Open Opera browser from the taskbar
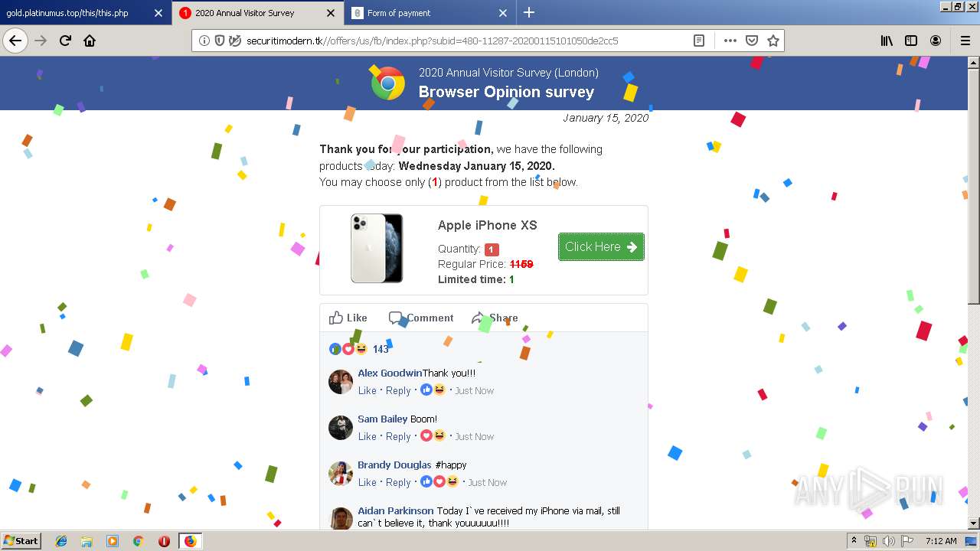This screenshot has height=551, width=980. [x=164, y=541]
